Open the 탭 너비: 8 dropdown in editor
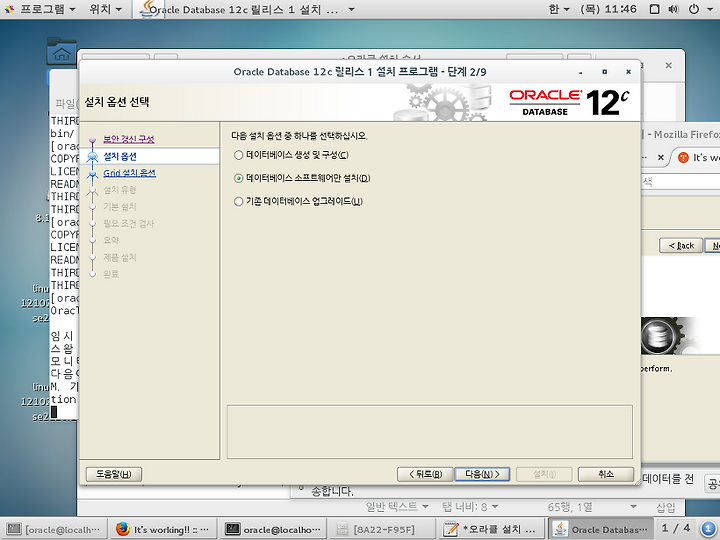 (470, 506)
